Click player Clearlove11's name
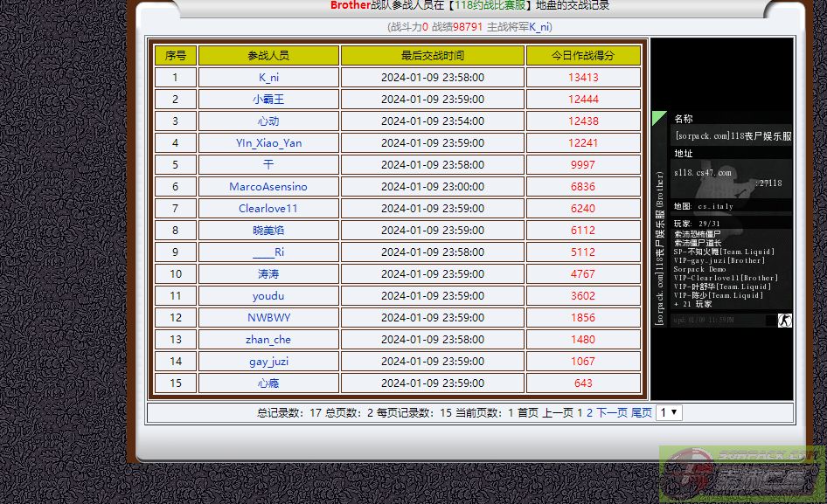 click(268, 209)
